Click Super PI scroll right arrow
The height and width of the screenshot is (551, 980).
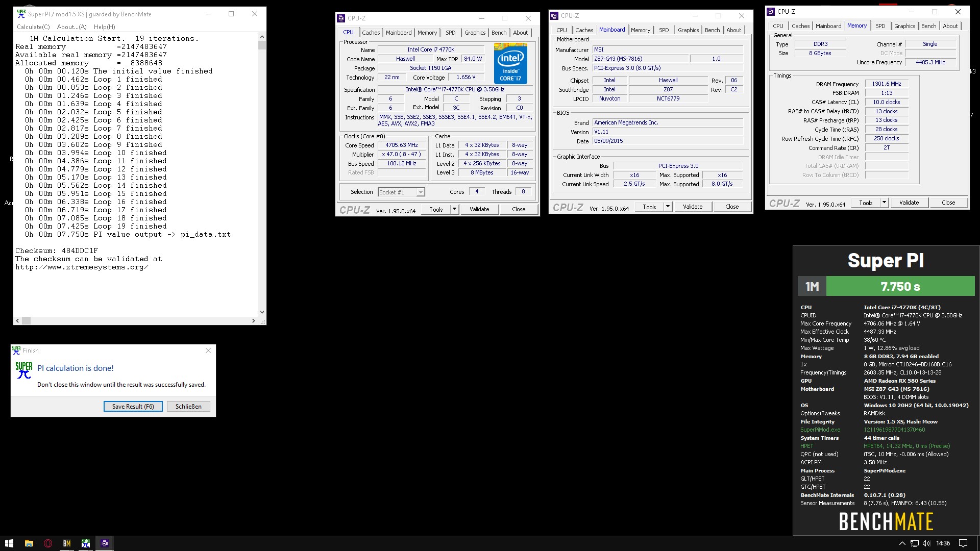click(x=254, y=320)
